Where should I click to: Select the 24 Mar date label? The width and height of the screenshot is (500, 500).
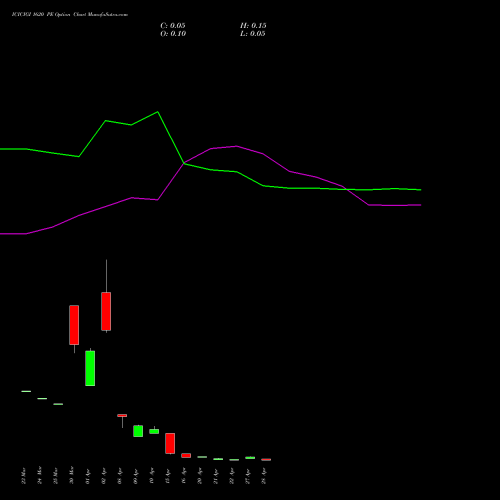(40, 475)
